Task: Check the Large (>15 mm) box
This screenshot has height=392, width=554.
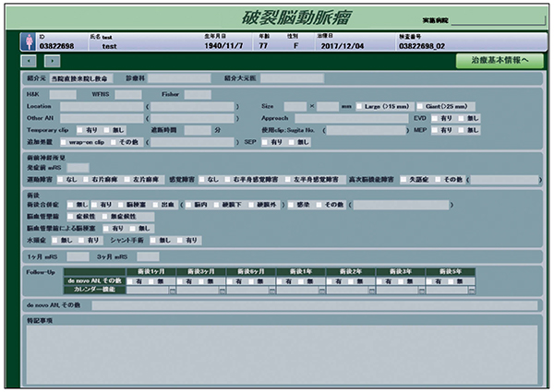Action: pos(358,107)
